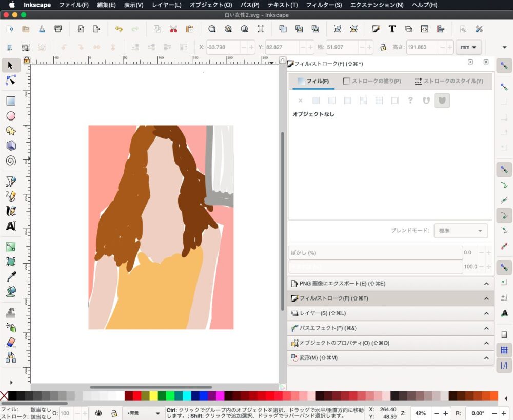Click the Undo arrow icon
Viewport: 513px width, 420px height.
point(119,29)
